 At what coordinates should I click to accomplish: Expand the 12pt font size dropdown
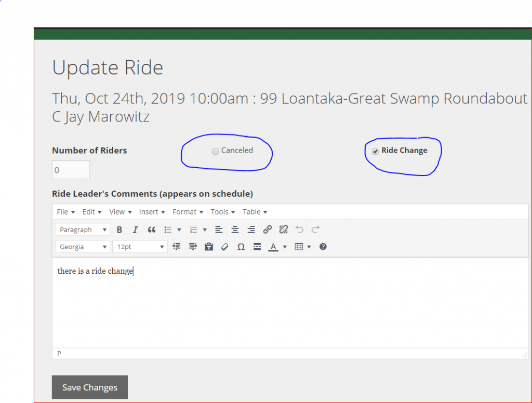point(140,247)
